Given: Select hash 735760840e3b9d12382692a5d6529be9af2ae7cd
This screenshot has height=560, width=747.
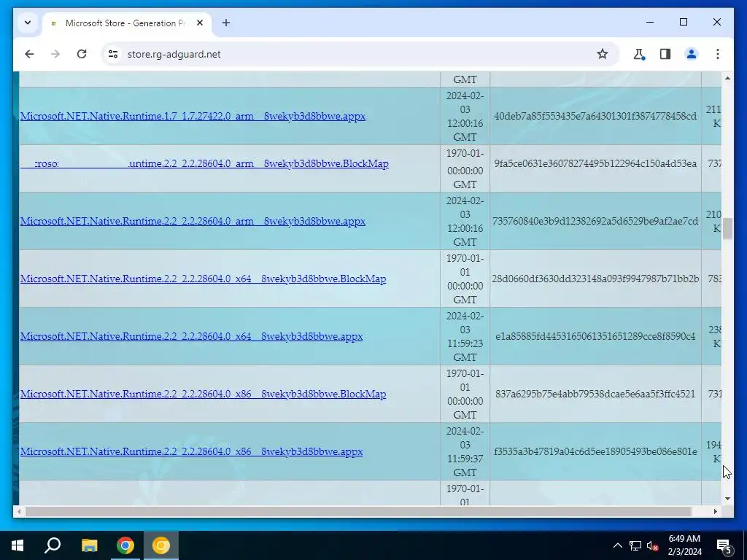Looking at the screenshot, I should click(595, 222).
